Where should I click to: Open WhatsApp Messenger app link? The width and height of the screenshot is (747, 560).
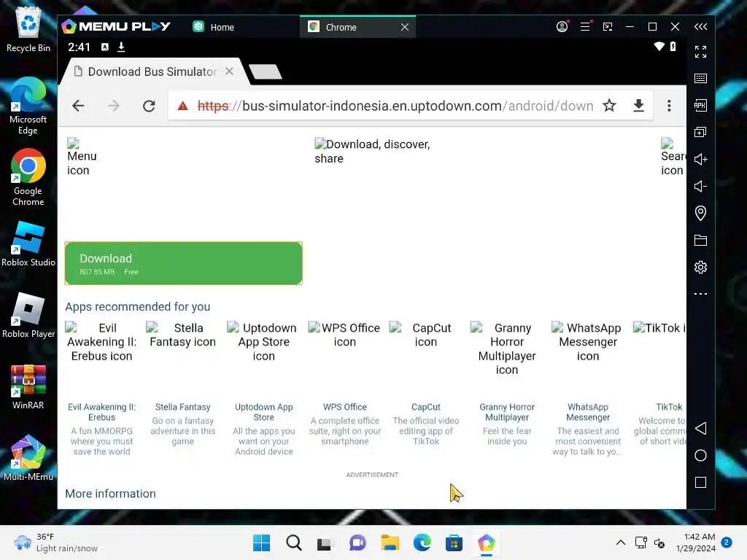point(588,412)
